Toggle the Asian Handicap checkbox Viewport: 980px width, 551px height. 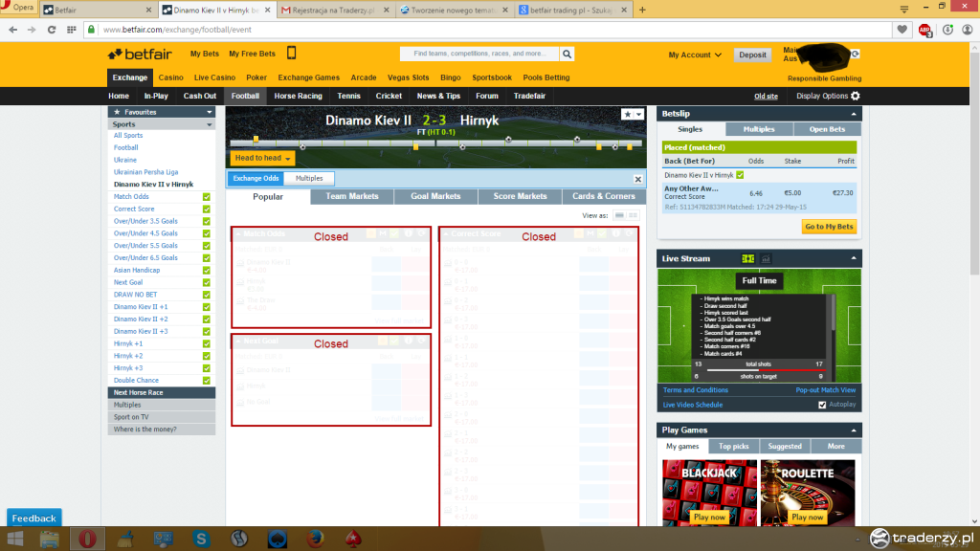[x=207, y=271]
